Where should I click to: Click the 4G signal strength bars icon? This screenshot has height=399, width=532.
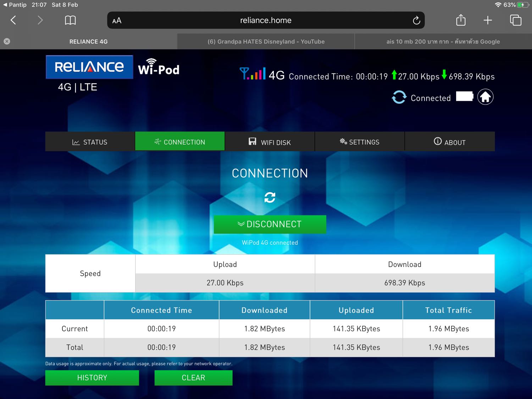click(253, 73)
